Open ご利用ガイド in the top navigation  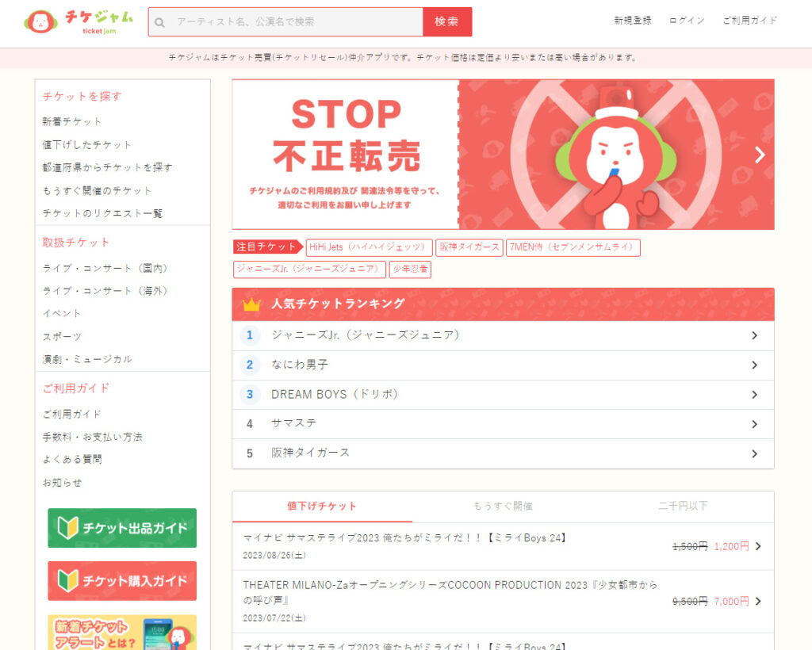click(x=750, y=20)
